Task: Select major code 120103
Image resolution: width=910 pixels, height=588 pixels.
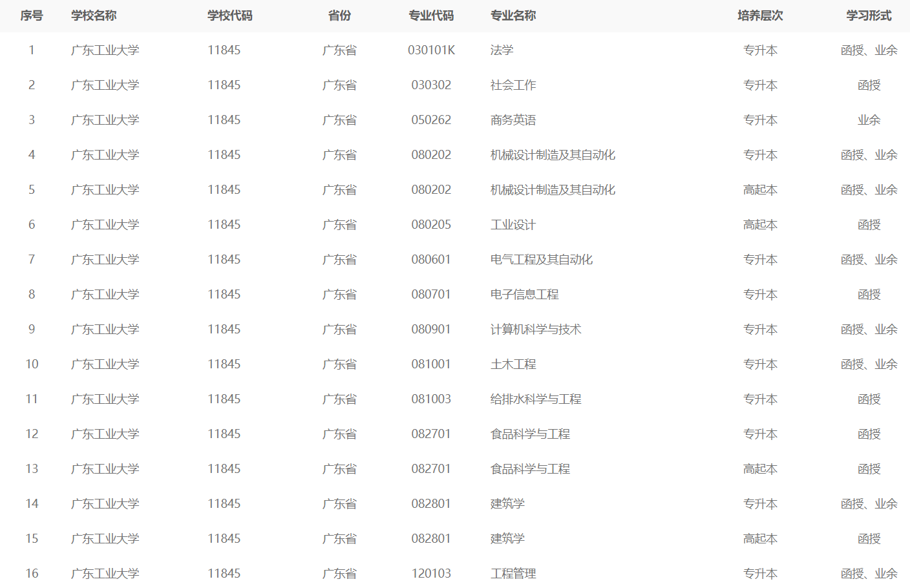Action: [431, 574]
